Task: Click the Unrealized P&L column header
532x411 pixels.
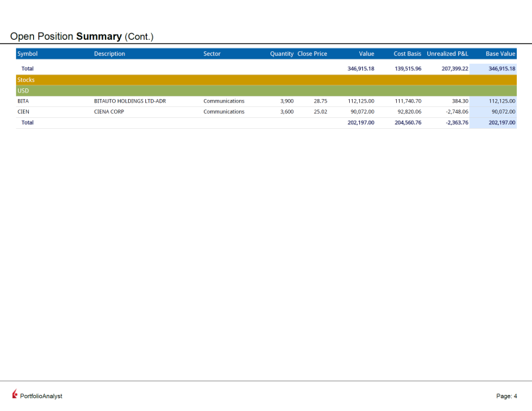Action: [x=447, y=54]
